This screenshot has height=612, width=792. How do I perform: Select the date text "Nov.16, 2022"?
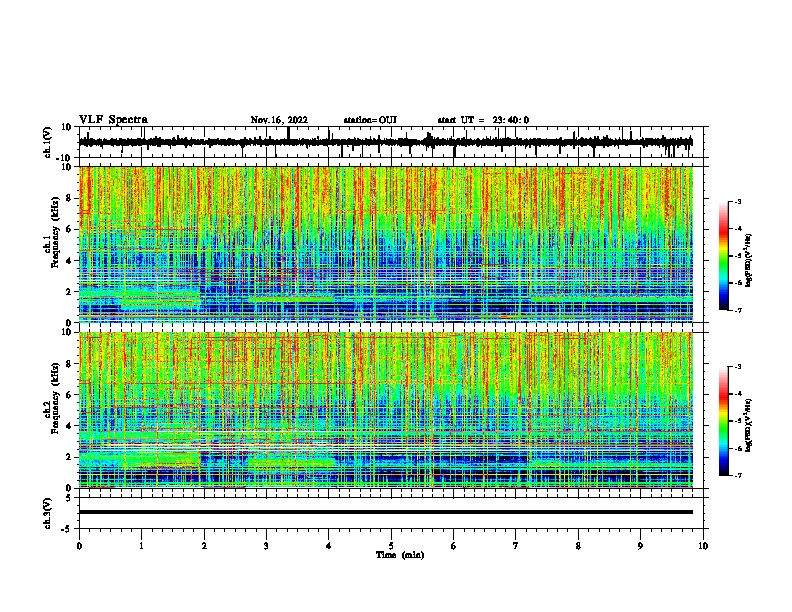279,120
